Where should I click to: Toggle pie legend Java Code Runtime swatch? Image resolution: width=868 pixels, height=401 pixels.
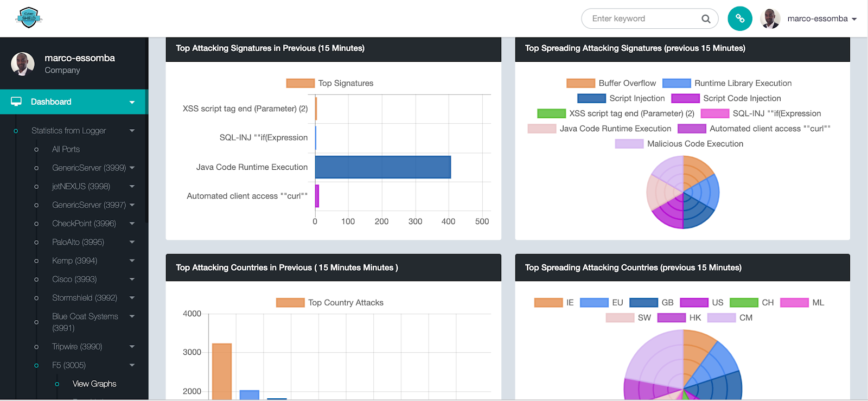pos(542,129)
